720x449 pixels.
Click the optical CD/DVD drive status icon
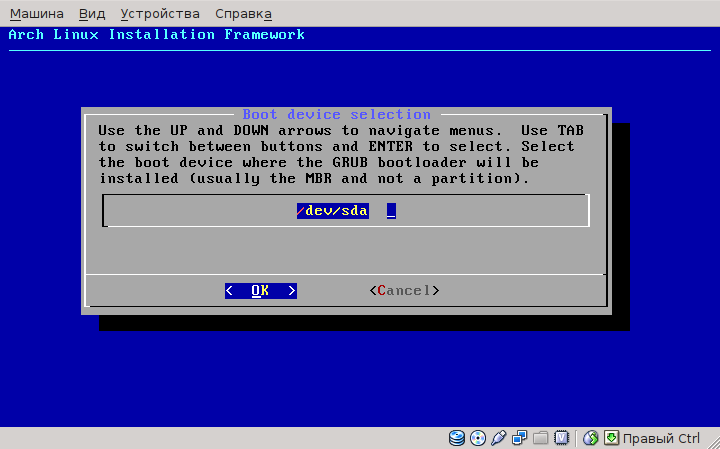click(478, 438)
